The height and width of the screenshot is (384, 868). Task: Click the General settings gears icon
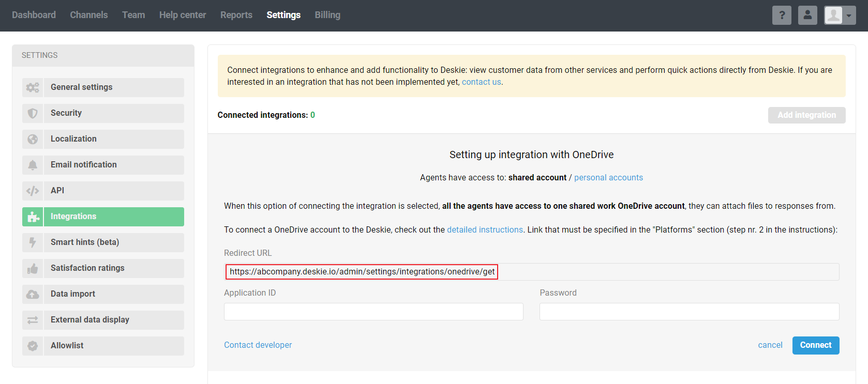[33, 87]
